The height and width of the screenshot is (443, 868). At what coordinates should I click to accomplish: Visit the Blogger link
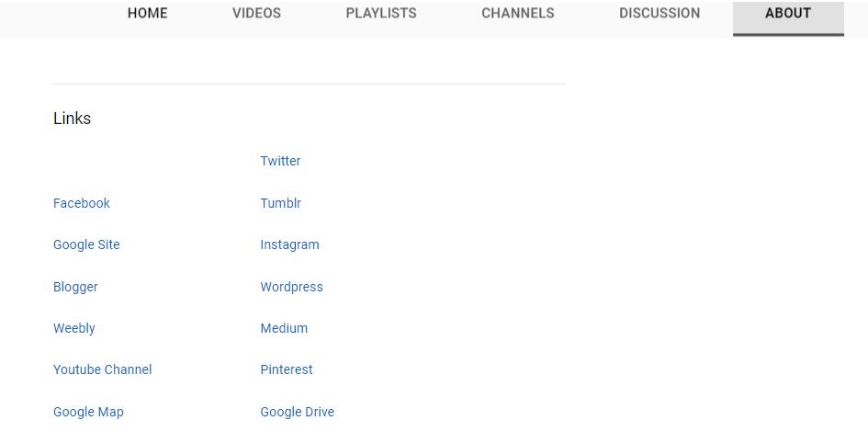[75, 287]
